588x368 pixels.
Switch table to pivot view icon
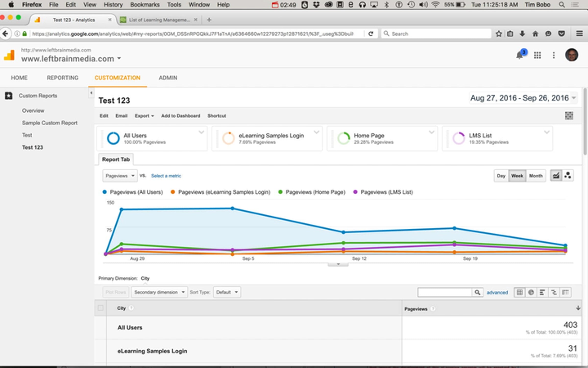coord(565,292)
